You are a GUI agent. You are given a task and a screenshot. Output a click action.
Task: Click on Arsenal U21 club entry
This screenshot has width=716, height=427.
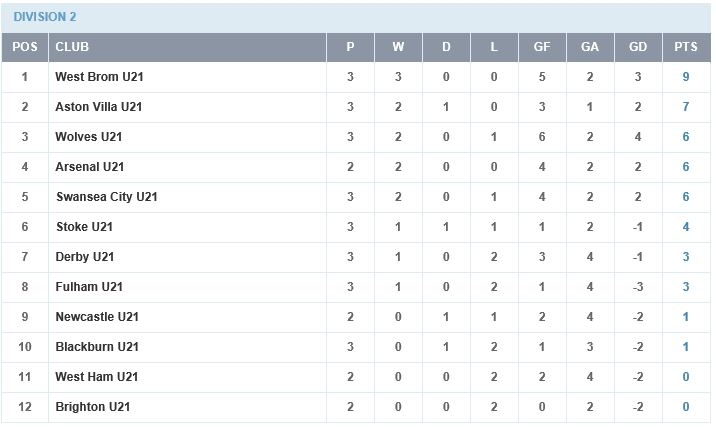tap(90, 167)
